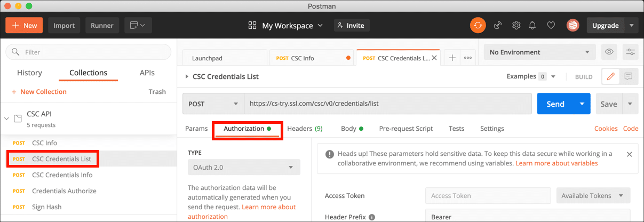This screenshot has height=222, width=644.
Task: Open environment quick look eye icon
Action: click(x=608, y=52)
